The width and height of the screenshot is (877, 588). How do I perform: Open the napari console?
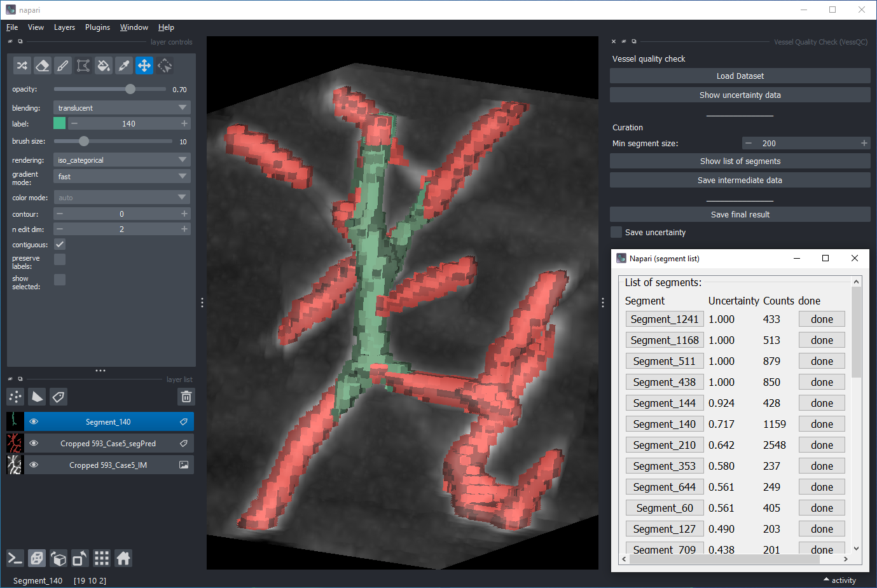(15, 558)
